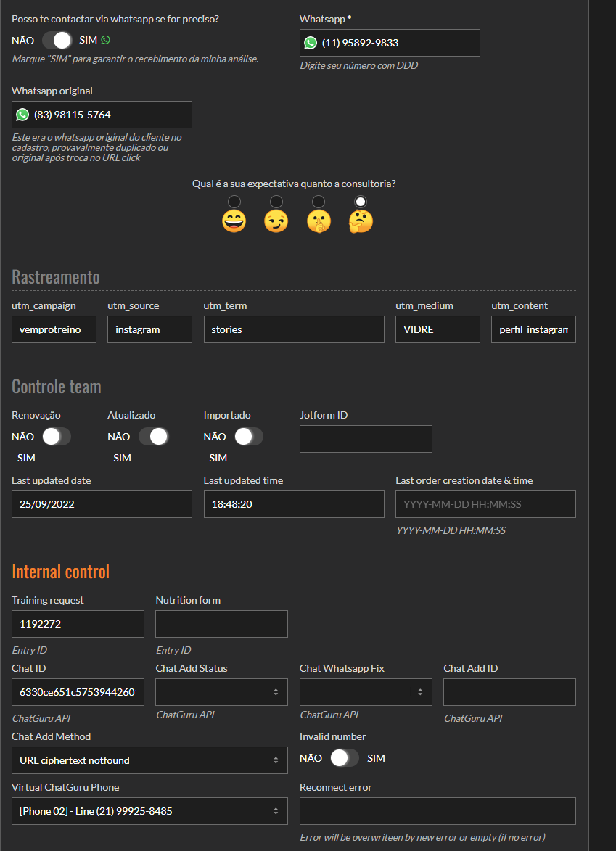Click the Internal control section heading
Screen dimensions: 616x851
point(61,572)
